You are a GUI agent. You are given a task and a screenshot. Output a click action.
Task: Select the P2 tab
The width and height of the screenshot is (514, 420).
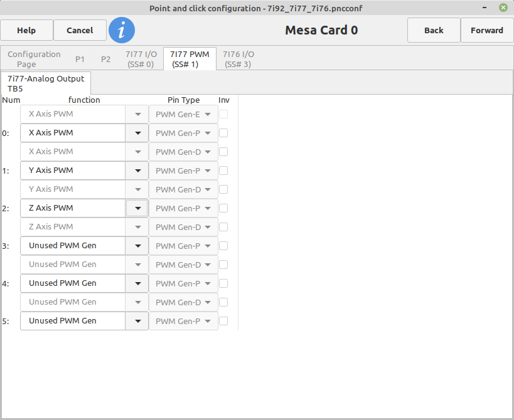[x=105, y=59]
